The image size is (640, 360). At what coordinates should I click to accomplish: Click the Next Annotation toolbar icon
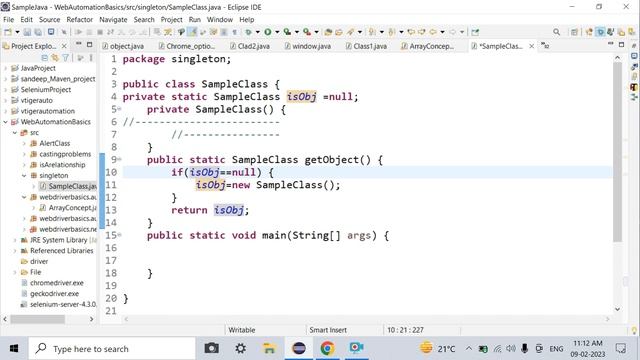coord(372,32)
